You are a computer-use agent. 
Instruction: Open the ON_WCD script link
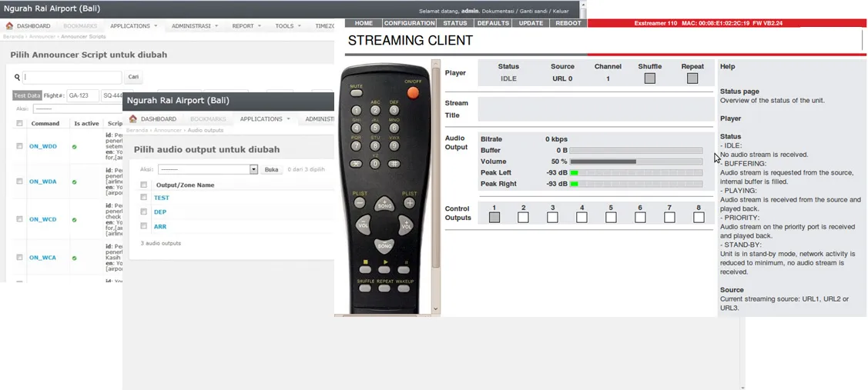(x=42, y=219)
